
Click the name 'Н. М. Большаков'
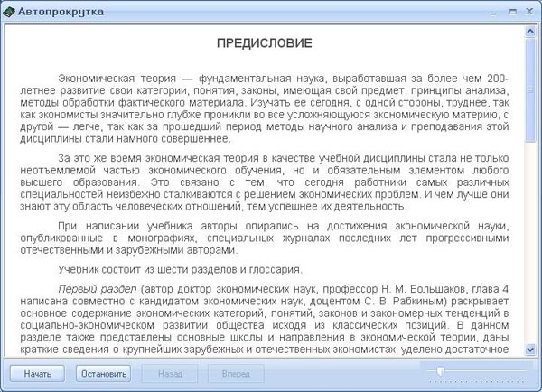coord(423,289)
